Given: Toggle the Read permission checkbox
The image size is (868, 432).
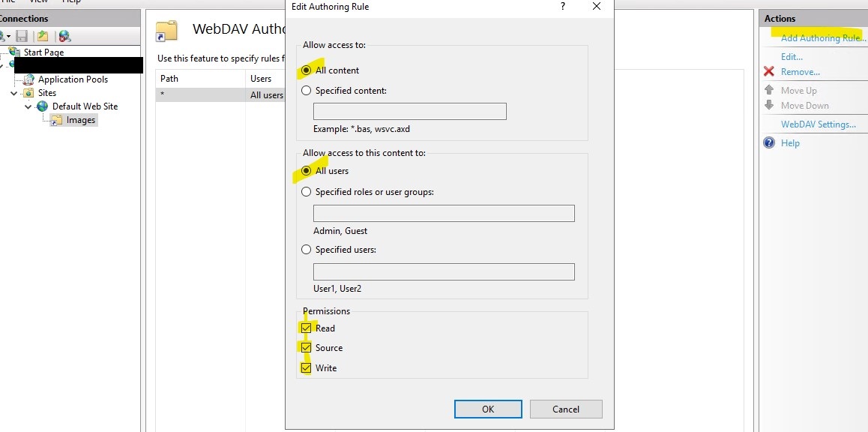Looking at the screenshot, I should [x=306, y=328].
